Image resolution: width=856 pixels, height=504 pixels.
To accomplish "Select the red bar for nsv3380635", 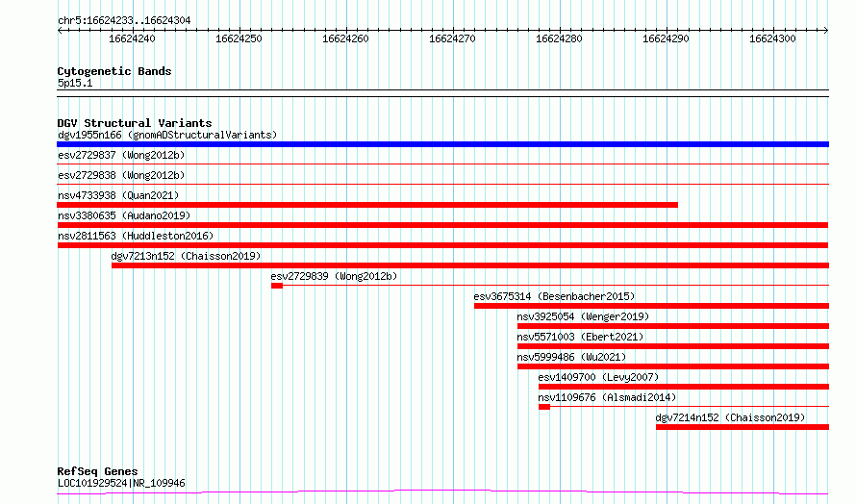I will tap(442, 225).
